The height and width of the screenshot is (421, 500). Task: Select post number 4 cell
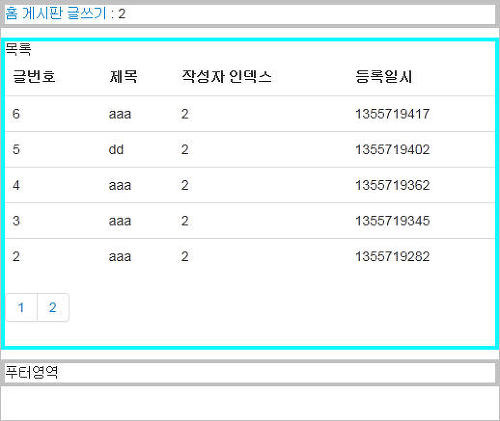[x=16, y=185]
